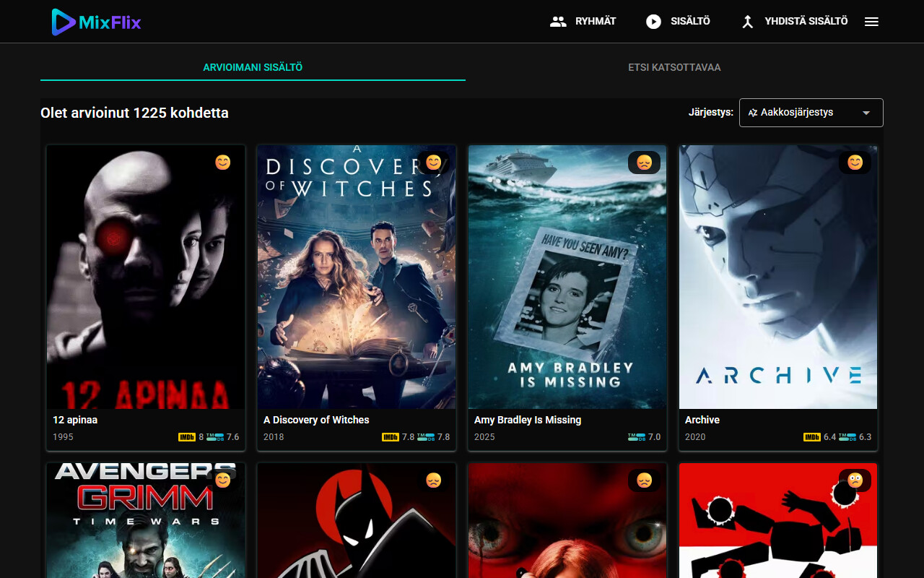
Task: Click the year 2020 under Archive
Action: coord(695,437)
